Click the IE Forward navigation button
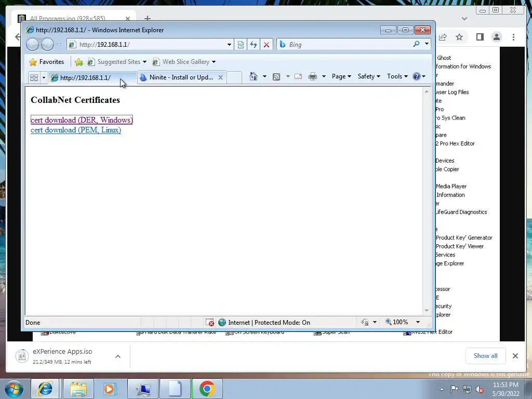The width and height of the screenshot is (532, 399). (x=47, y=44)
